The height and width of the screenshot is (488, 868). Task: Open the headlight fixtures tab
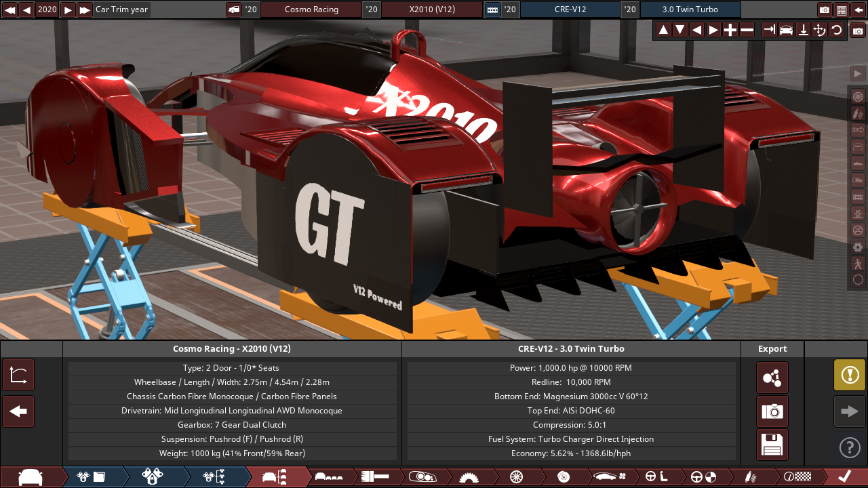pos(422,476)
